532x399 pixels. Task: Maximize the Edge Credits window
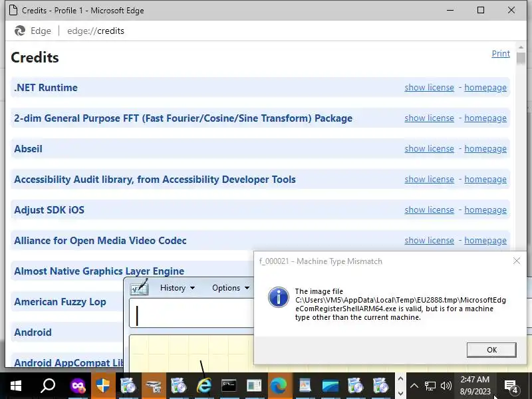pyautogui.click(x=480, y=10)
